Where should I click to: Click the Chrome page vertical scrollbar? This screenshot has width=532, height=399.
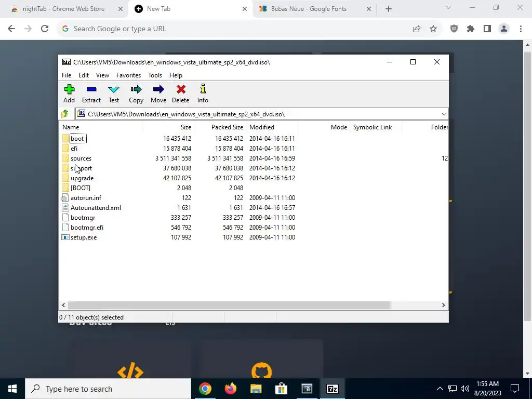[527, 186]
